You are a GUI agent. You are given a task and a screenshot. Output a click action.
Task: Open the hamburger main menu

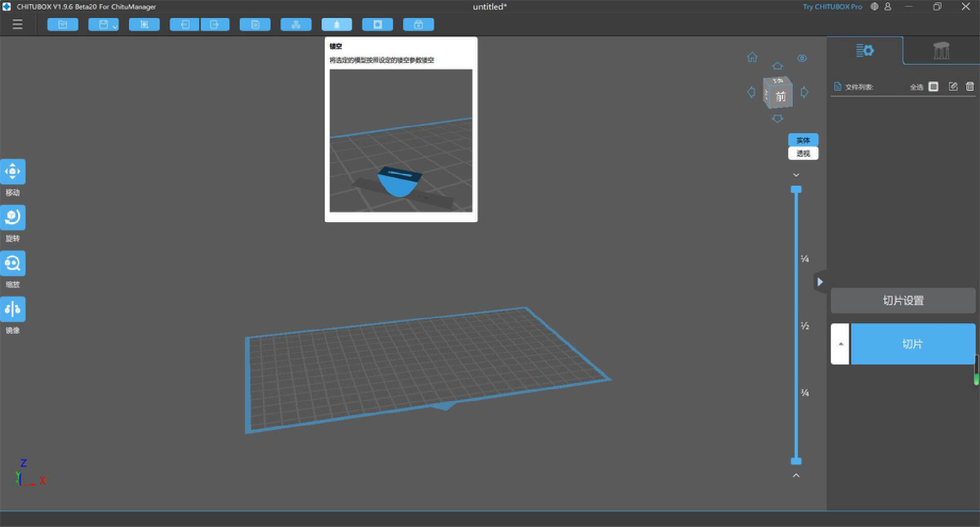point(17,25)
